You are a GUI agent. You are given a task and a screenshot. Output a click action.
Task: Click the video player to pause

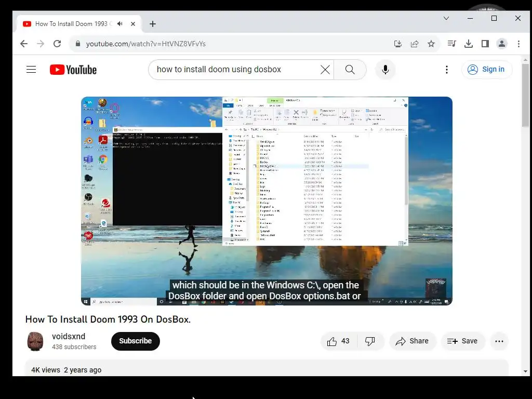[267, 201]
